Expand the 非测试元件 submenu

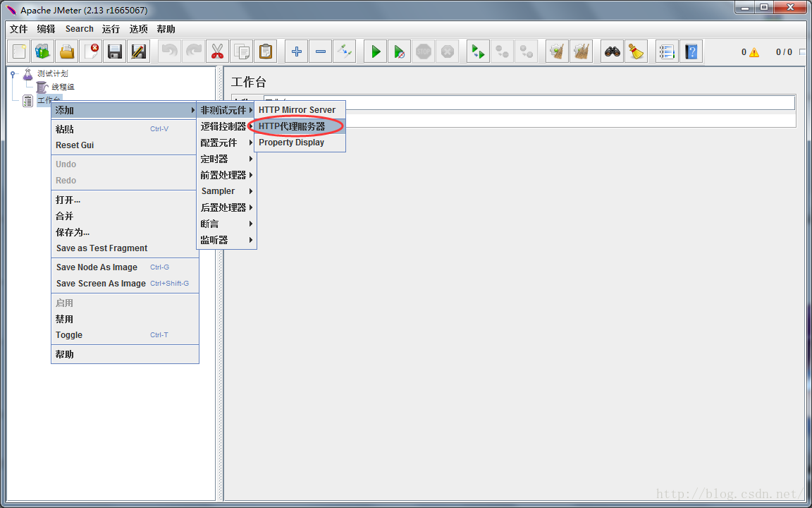pos(226,110)
